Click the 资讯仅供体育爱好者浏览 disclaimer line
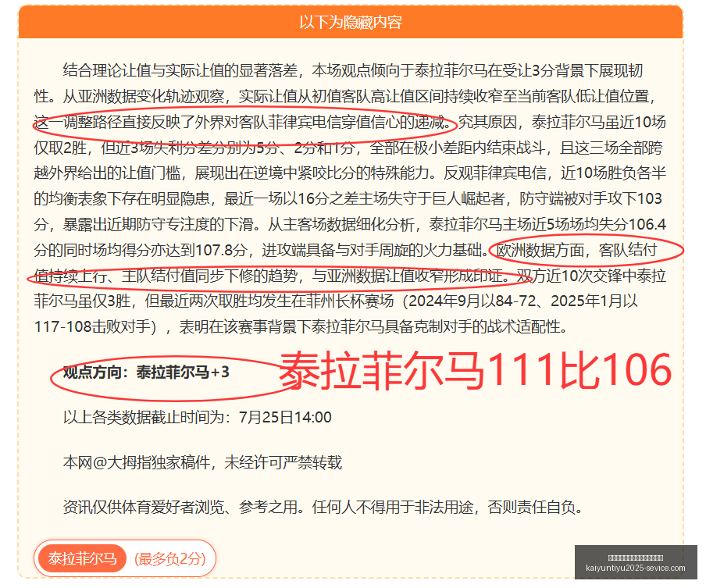 pos(323,508)
